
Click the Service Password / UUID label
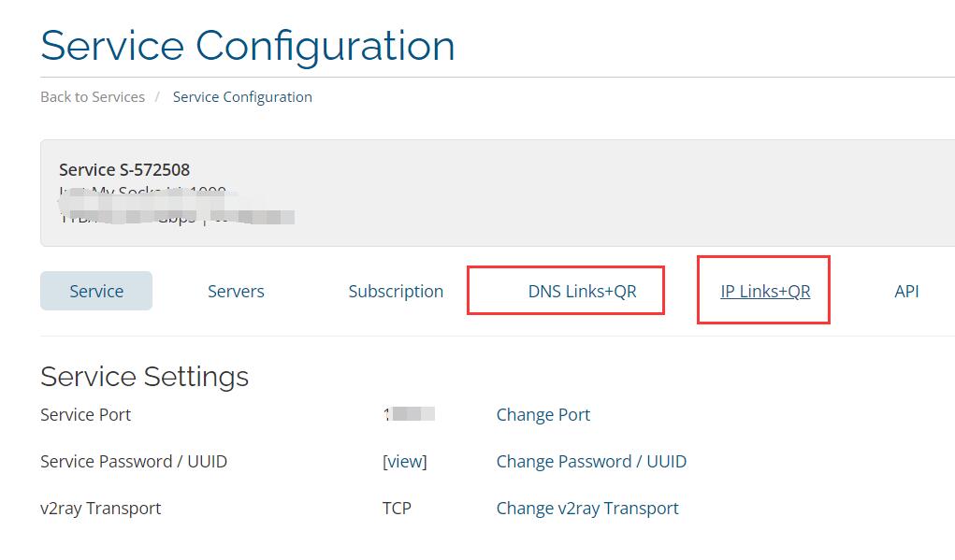[x=134, y=461]
